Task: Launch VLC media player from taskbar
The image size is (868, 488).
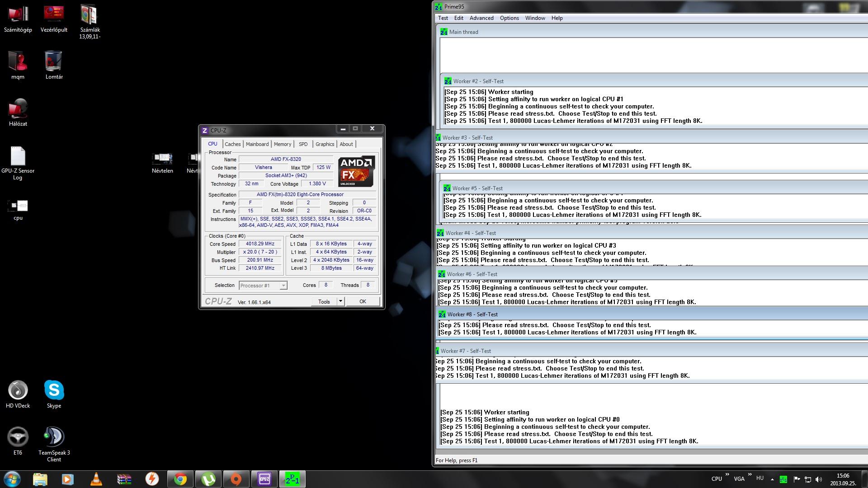Action: 96,479
